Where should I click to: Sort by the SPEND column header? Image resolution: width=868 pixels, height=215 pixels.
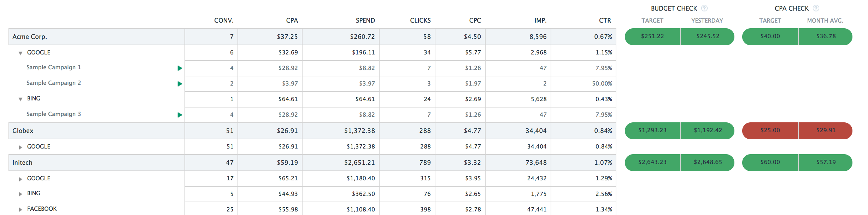coord(365,21)
